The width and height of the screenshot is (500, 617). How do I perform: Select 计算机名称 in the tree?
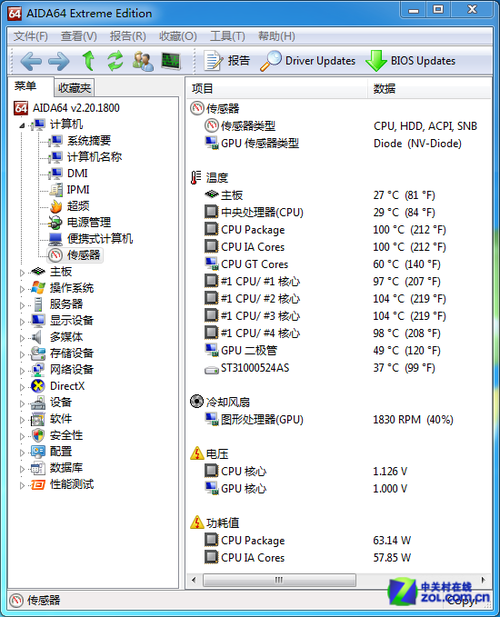[x=94, y=157]
